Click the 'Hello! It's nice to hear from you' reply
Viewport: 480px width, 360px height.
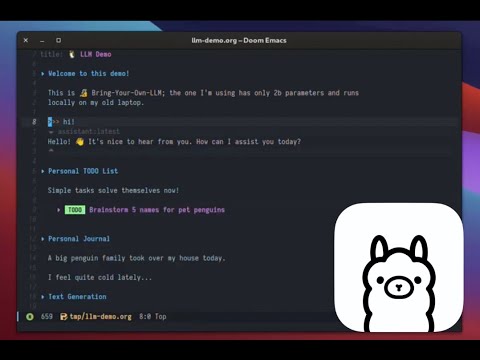(x=174, y=142)
